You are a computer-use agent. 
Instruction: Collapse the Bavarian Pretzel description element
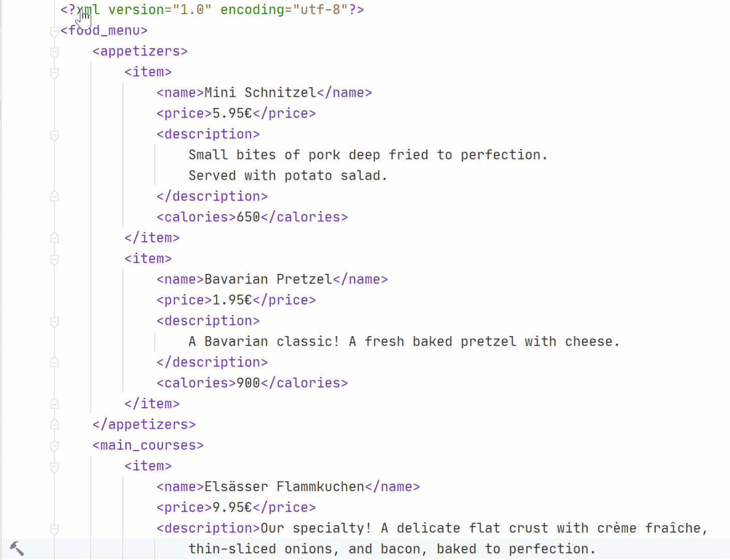point(54,322)
